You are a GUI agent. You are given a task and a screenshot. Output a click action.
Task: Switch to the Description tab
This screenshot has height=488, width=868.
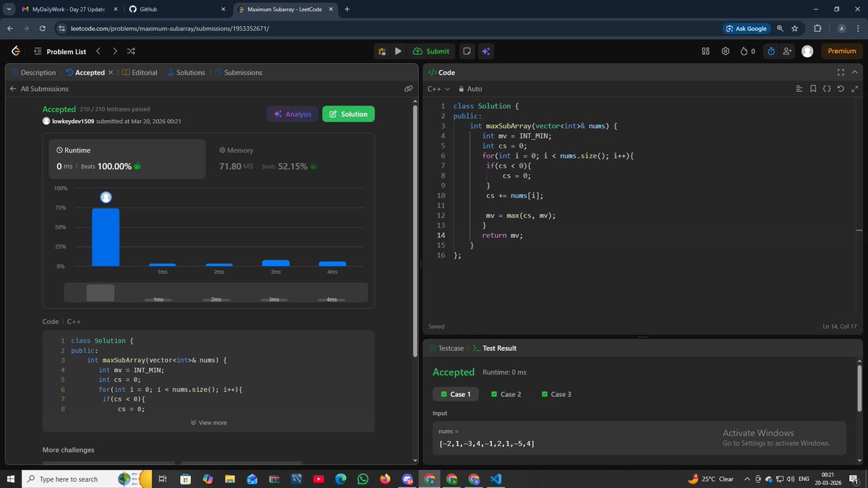click(x=33, y=72)
